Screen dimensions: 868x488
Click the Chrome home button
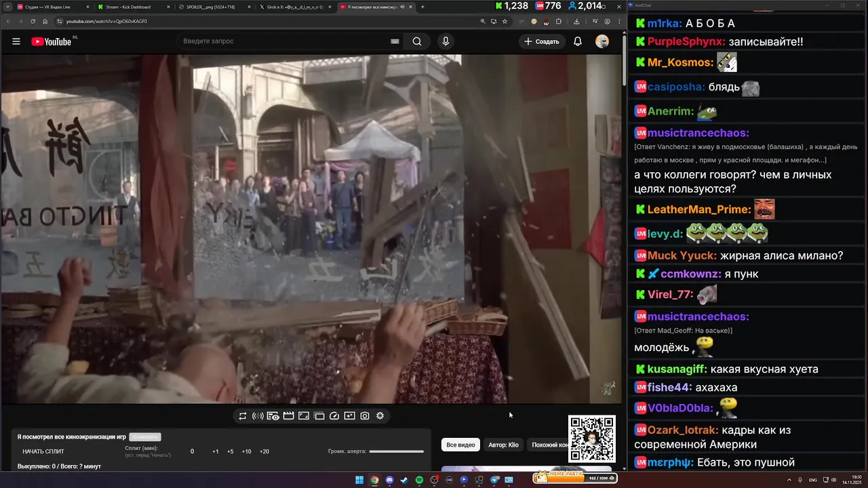(x=45, y=21)
